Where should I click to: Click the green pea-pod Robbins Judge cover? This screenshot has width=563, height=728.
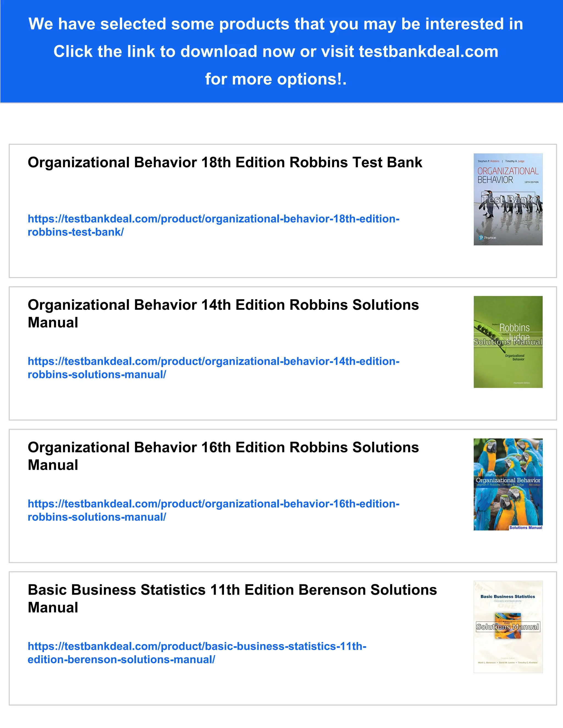click(x=508, y=367)
